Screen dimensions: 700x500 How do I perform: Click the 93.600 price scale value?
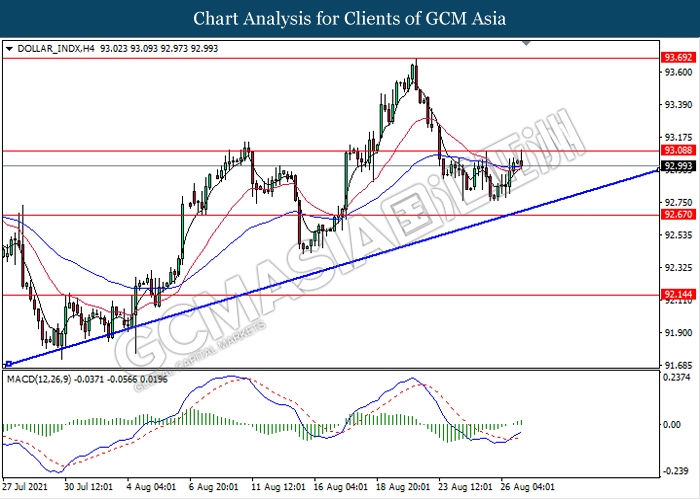point(679,72)
